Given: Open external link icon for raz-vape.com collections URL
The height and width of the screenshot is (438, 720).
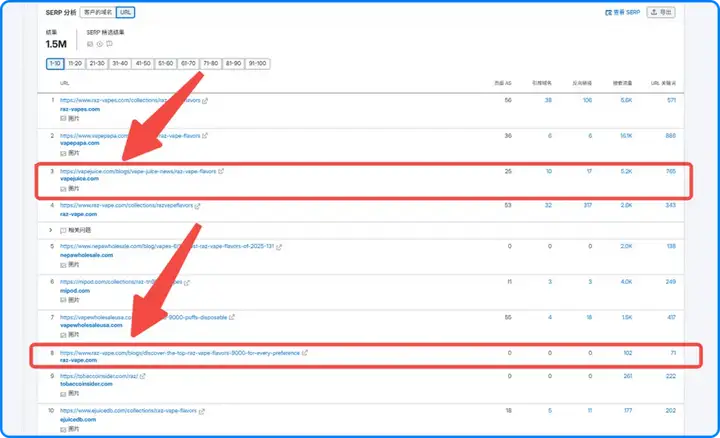Looking at the screenshot, I should [x=197, y=206].
